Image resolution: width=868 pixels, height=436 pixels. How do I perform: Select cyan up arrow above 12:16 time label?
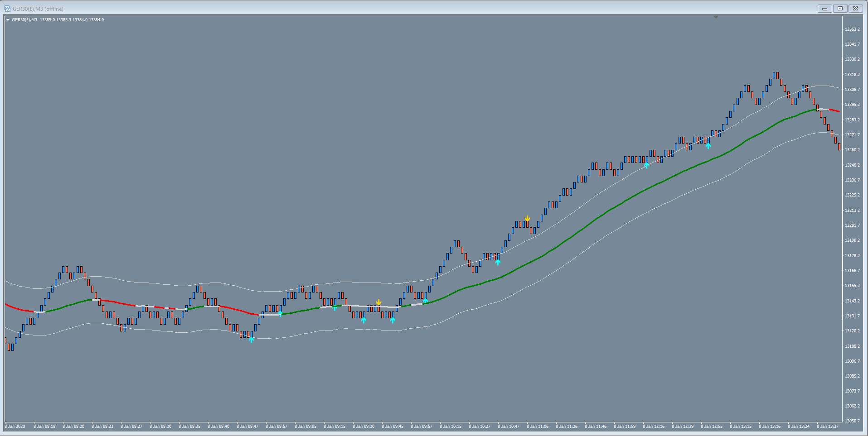646,166
